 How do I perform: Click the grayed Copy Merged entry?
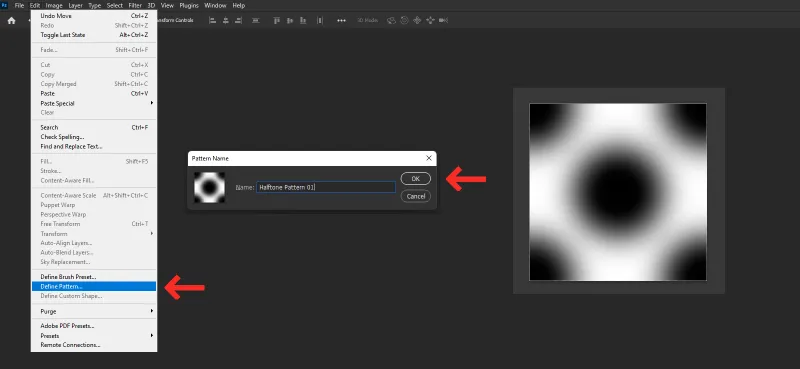(x=94, y=84)
